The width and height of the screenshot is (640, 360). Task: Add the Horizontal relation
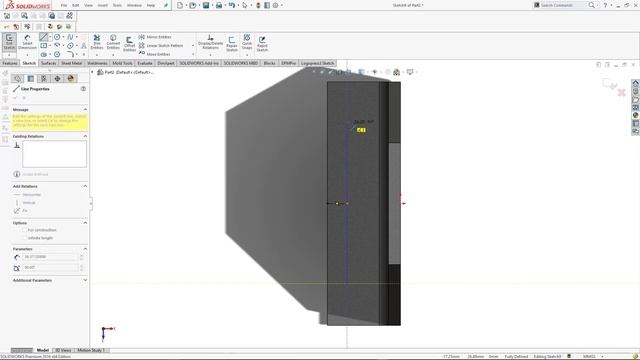[x=28, y=195]
